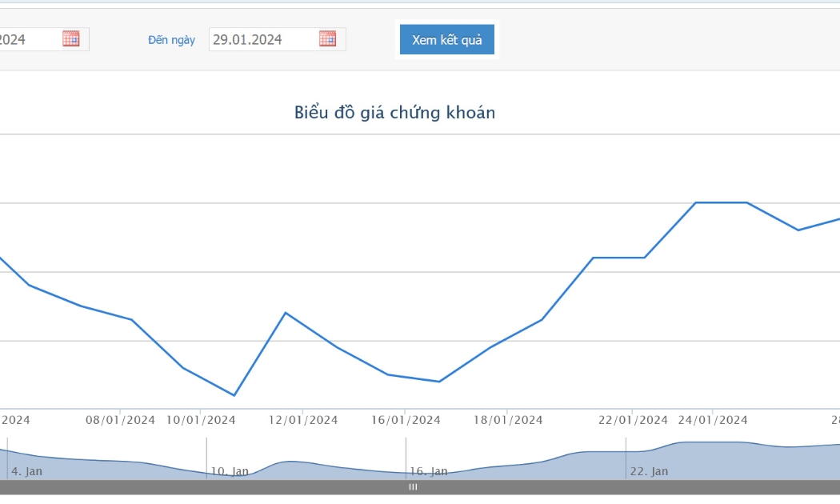Click the 16. Jan marker in navigator

[x=429, y=471]
